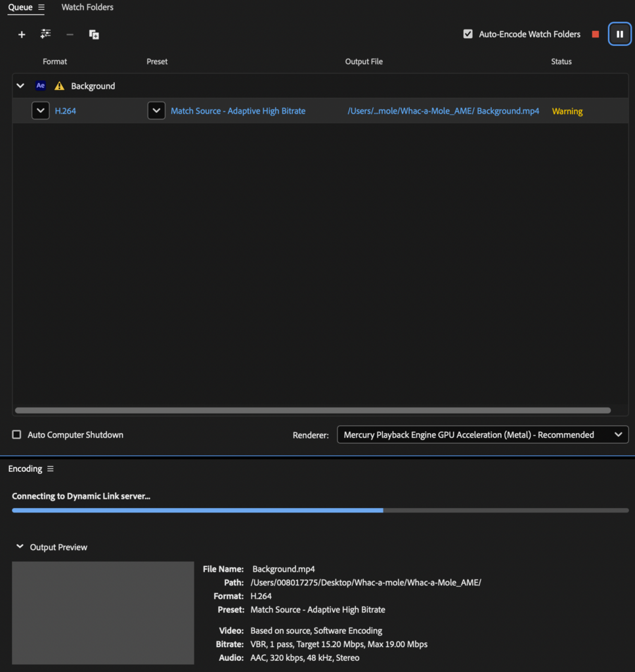Click the After Effects source icon
635x672 pixels.
41,86
